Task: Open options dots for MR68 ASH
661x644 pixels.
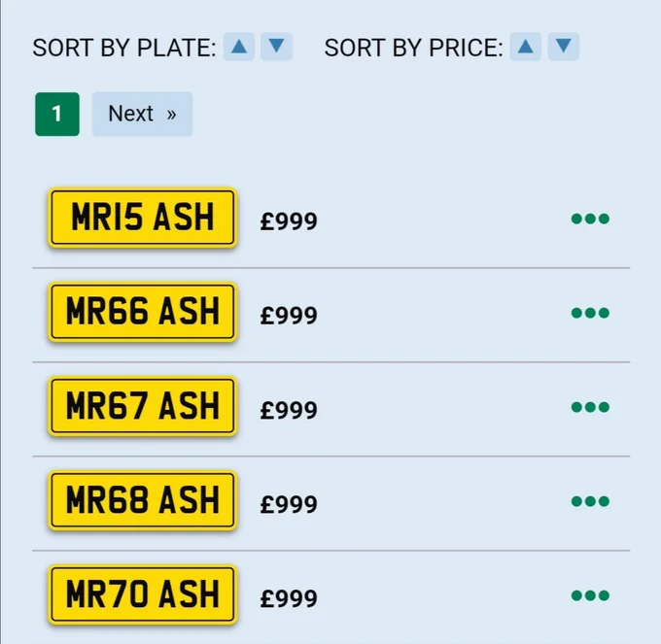Action: (x=590, y=501)
